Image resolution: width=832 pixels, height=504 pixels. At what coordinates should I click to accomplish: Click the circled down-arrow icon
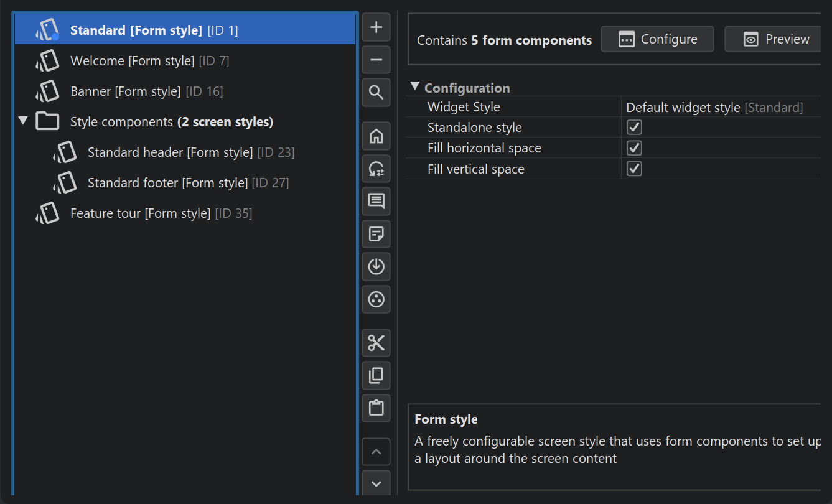[376, 266]
